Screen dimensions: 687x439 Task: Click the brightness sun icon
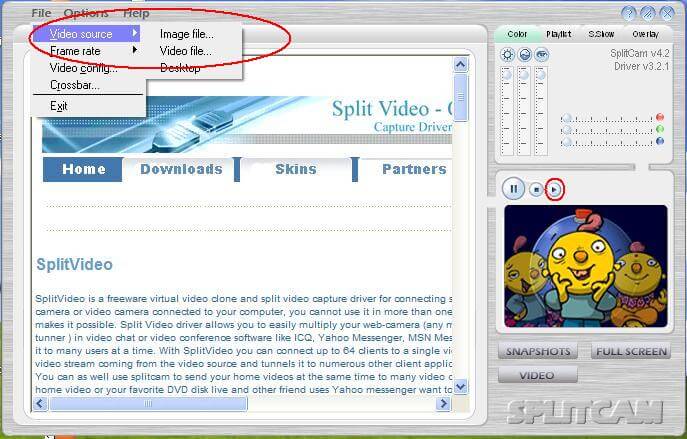click(507, 54)
